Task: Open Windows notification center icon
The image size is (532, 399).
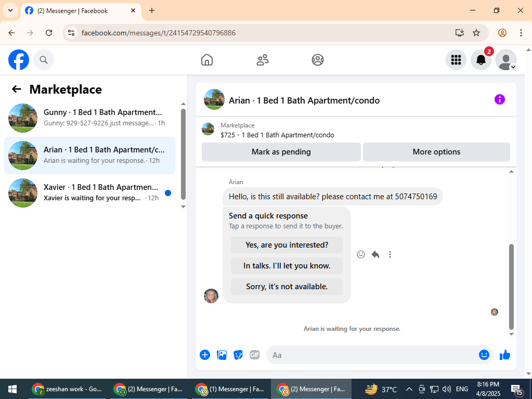Action: (516, 390)
